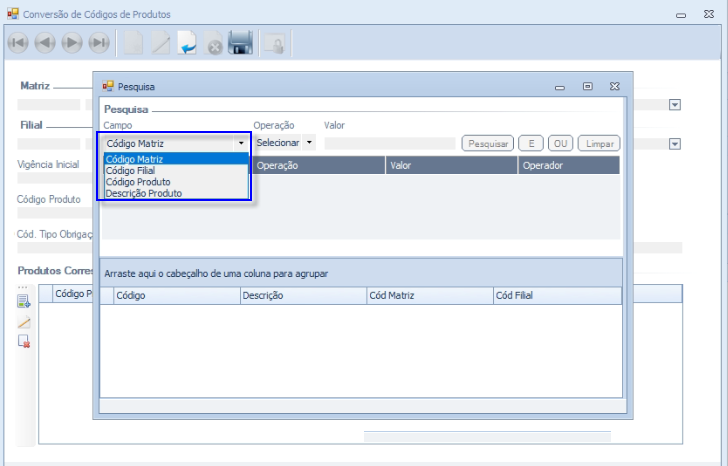Select Código Produto in the dropdown list

176,181
